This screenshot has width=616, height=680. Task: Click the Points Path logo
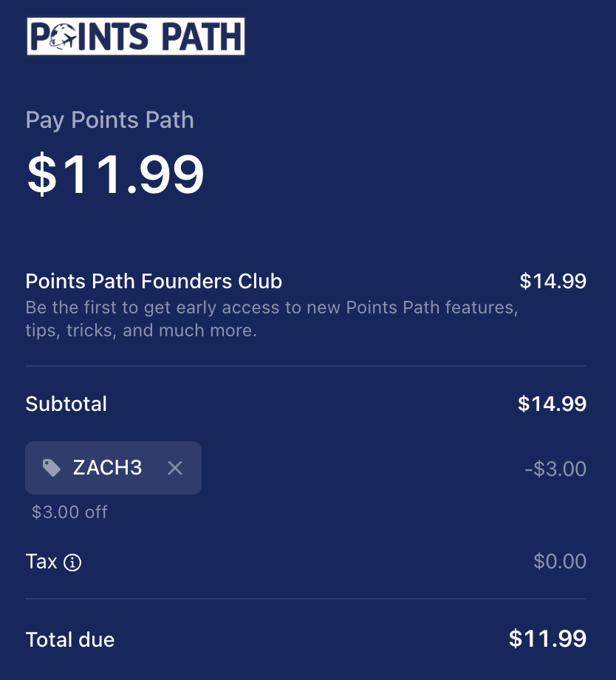[x=135, y=35]
